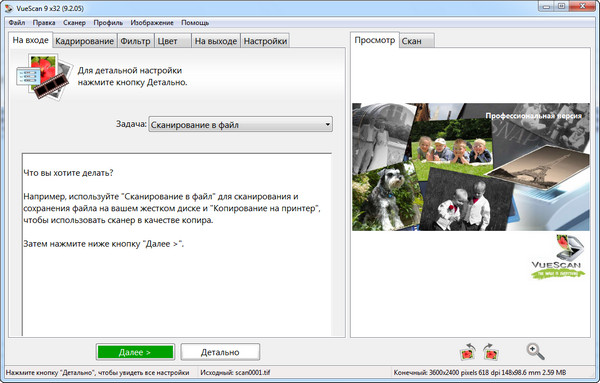The height and width of the screenshot is (383, 600).
Task: Select the На входе tab
Action: click(x=31, y=40)
